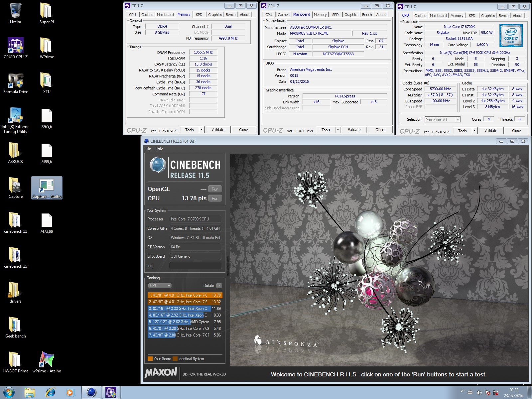Select Xeon ranking entry scoring 11.69
This screenshot has height=399, width=532.
185,309
